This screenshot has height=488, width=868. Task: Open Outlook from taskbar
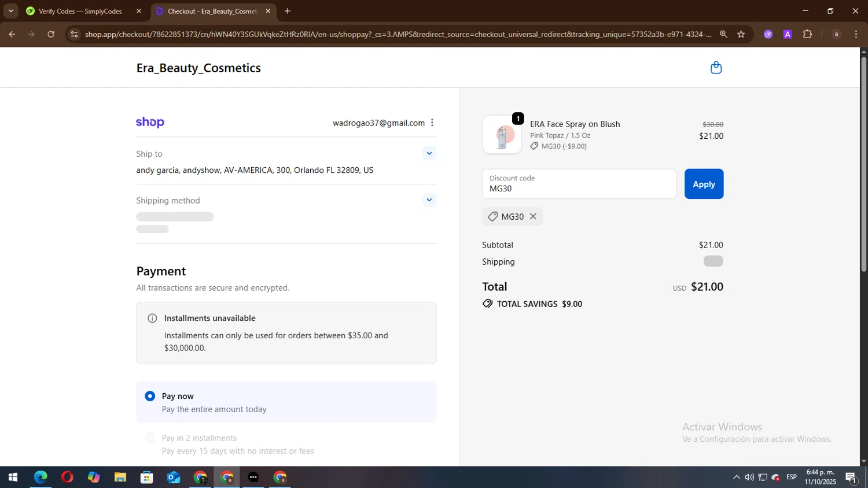click(174, 478)
